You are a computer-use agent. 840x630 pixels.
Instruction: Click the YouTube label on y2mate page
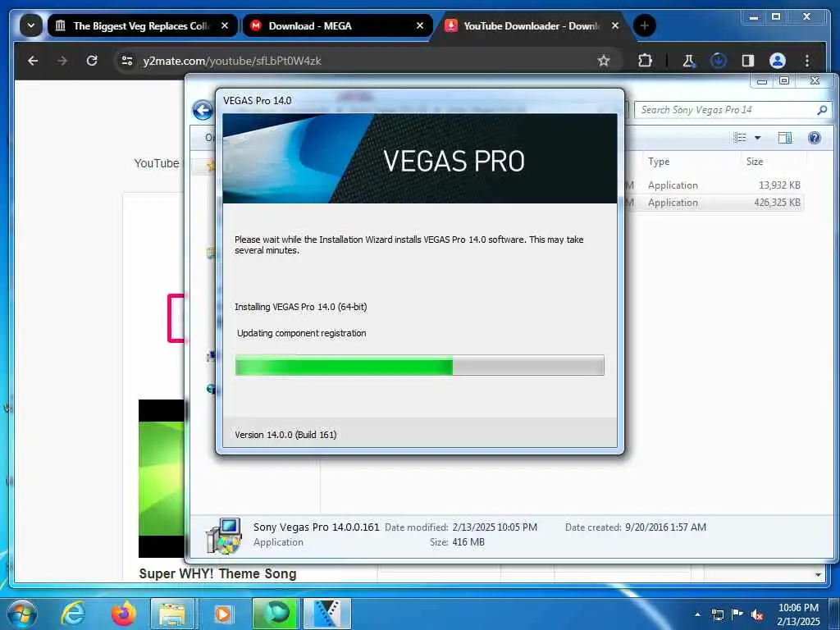point(157,163)
